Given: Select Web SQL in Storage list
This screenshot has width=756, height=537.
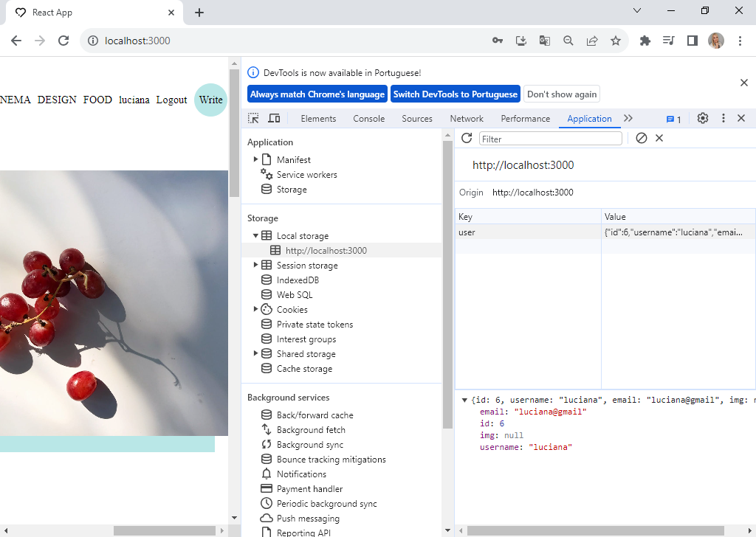Looking at the screenshot, I should pyautogui.click(x=294, y=295).
